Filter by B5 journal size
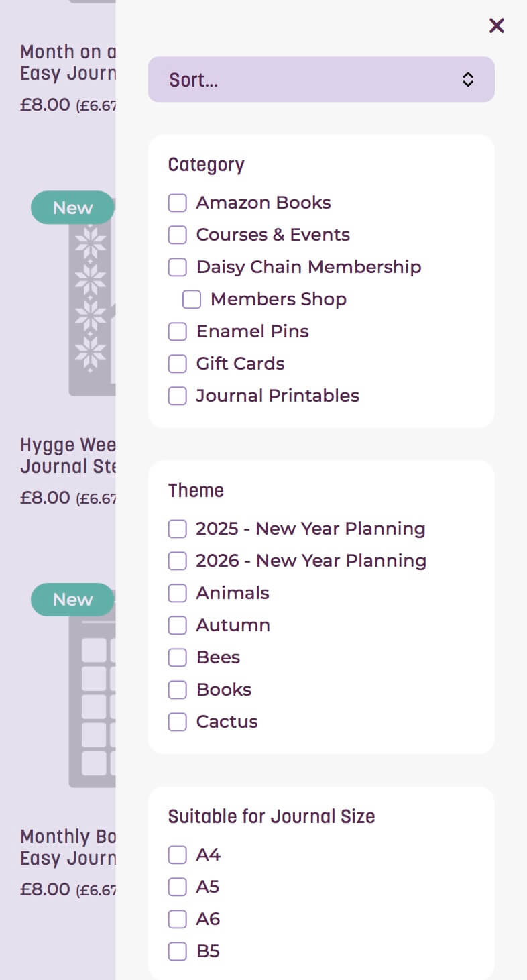527x980 pixels. point(178,951)
